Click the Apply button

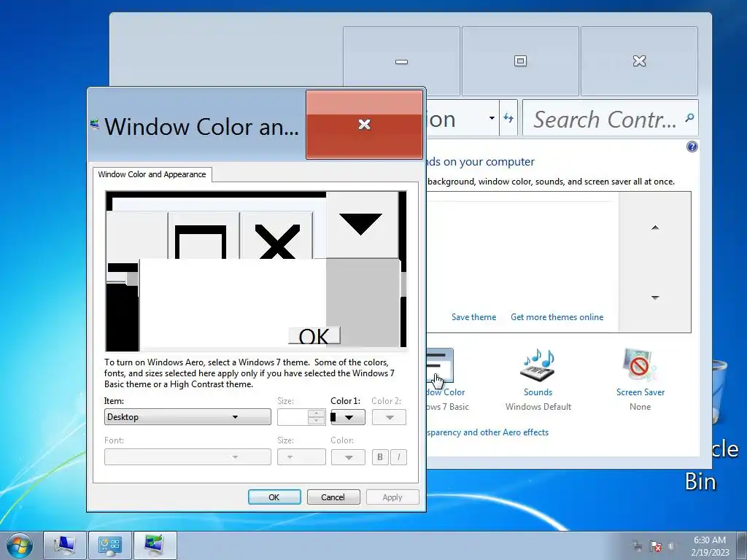tap(392, 497)
